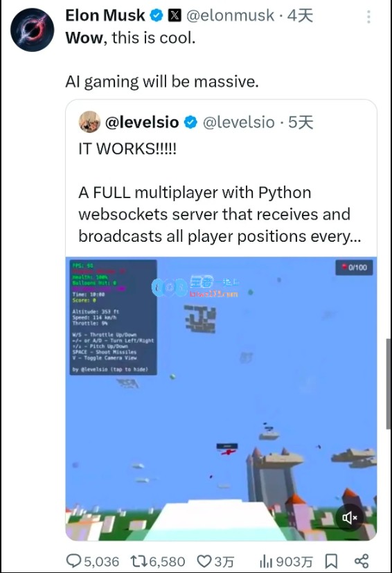Click the verified badge next to @levelsio

190,122
